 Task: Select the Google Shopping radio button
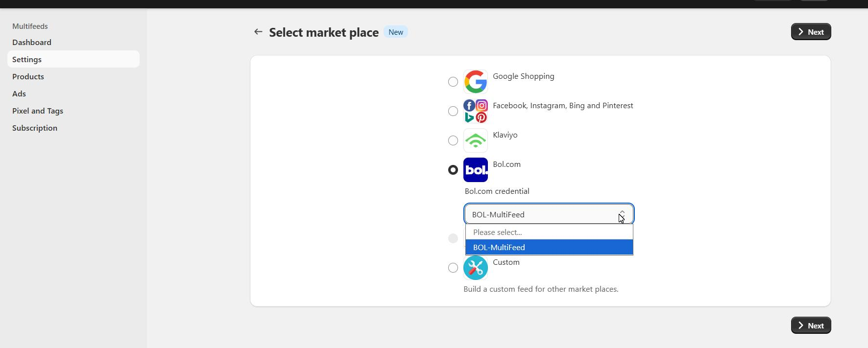point(453,82)
